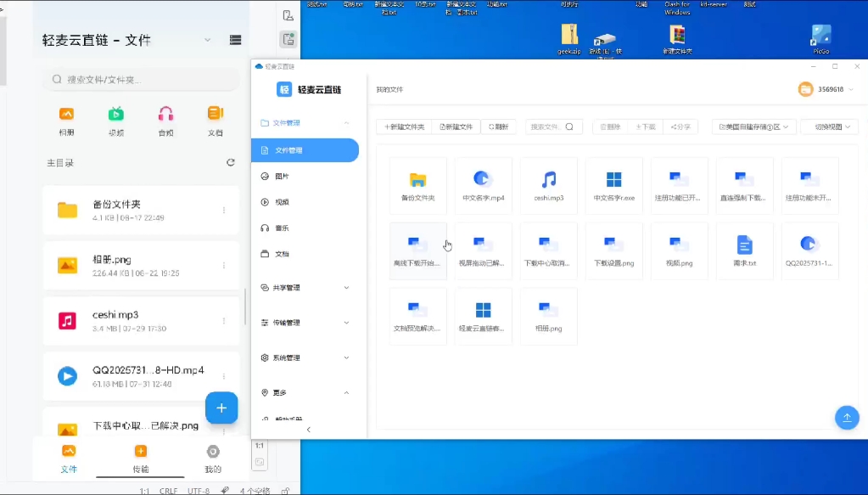The image size is (868, 495).
Task: Collapse the 更多 sidebar group
Action: tap(305, 392)
